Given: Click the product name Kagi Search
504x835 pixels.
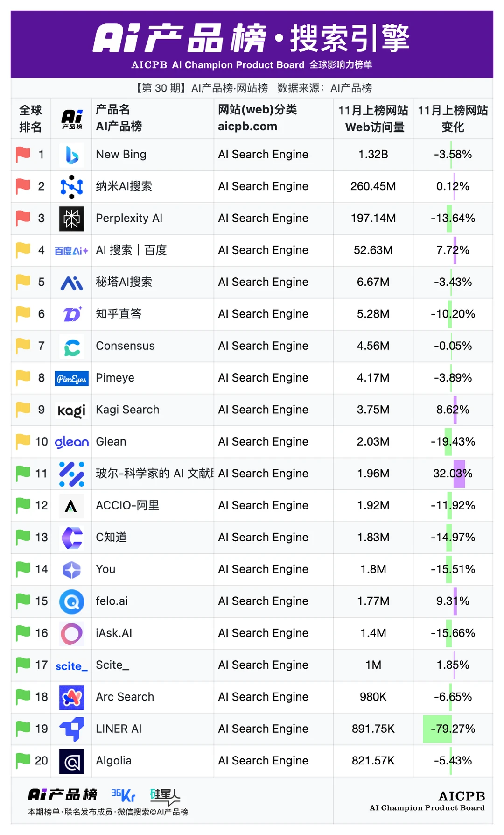Looking at the screenshot, I should tap(127, 410).
